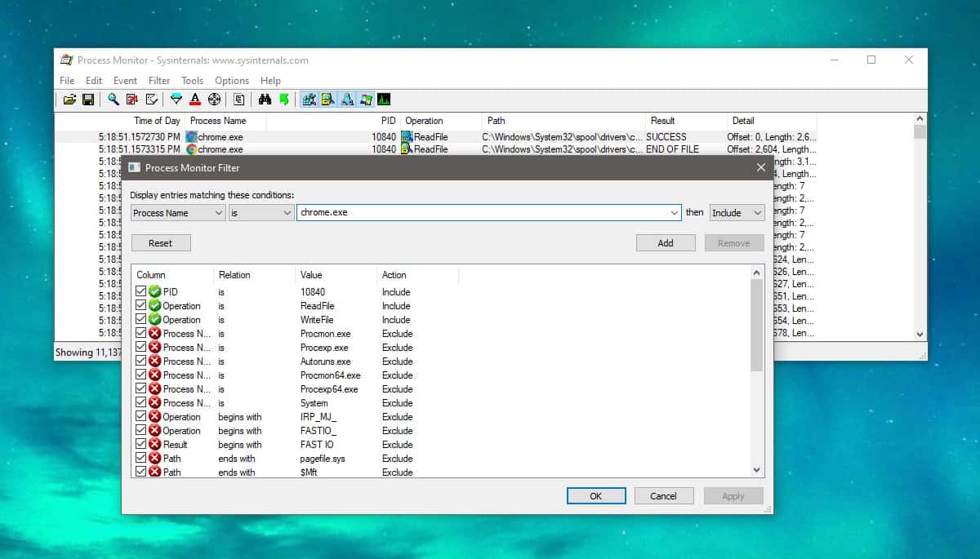Click the Process Monitor Filter dialog title icon
The image size is (980, 559).
134,167
